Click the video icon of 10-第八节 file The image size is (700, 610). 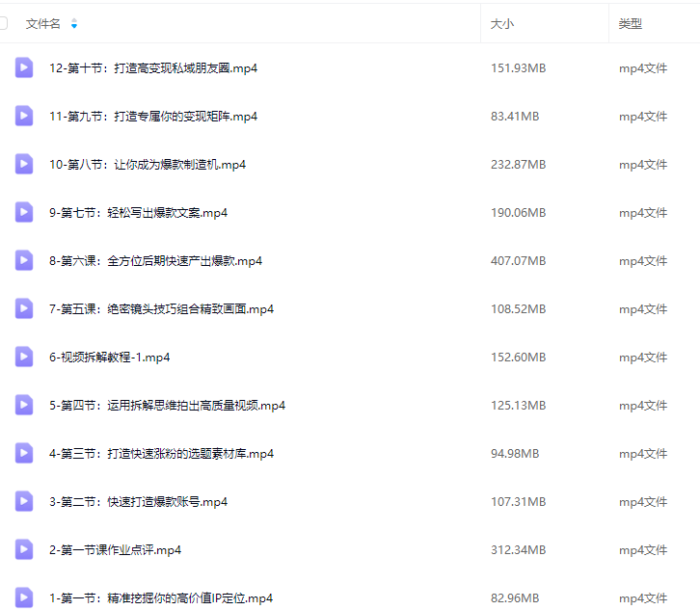coord(24,164)
